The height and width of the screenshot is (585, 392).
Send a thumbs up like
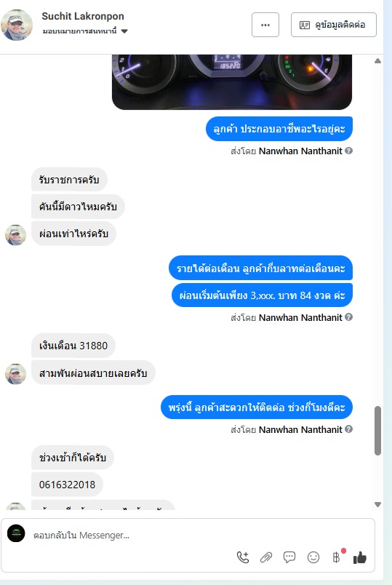coord(360,557)
